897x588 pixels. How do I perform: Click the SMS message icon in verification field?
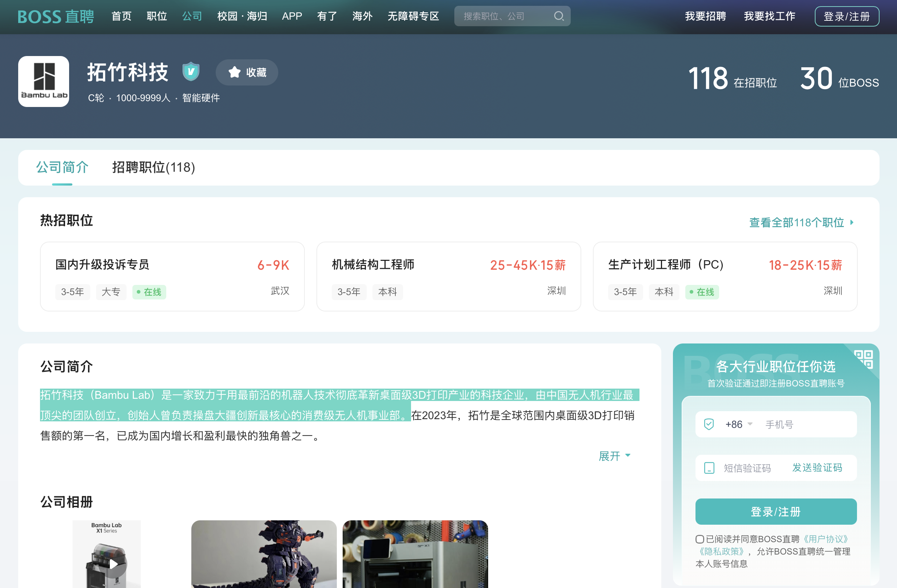pyautogui.click(x=710, y=468)
